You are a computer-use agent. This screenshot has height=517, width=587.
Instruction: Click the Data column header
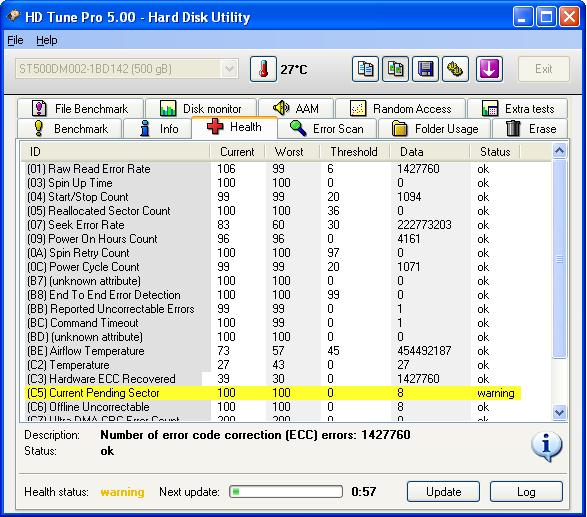pos(430,152)
